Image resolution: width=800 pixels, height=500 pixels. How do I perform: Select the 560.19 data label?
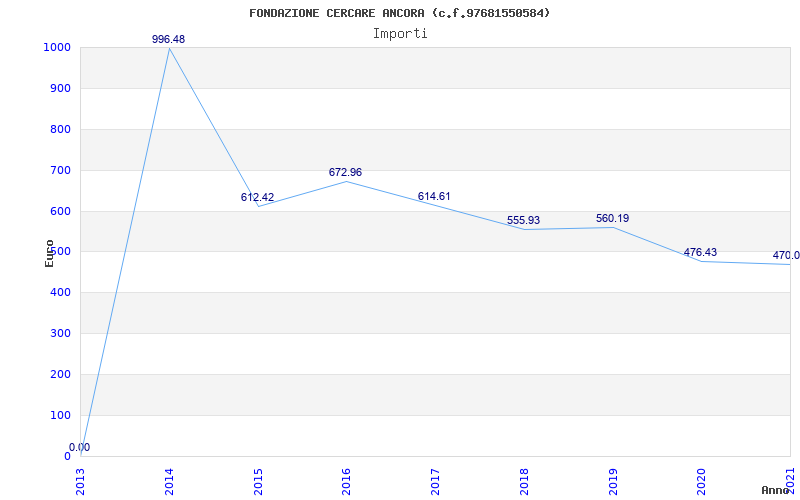tap(612, 218)
